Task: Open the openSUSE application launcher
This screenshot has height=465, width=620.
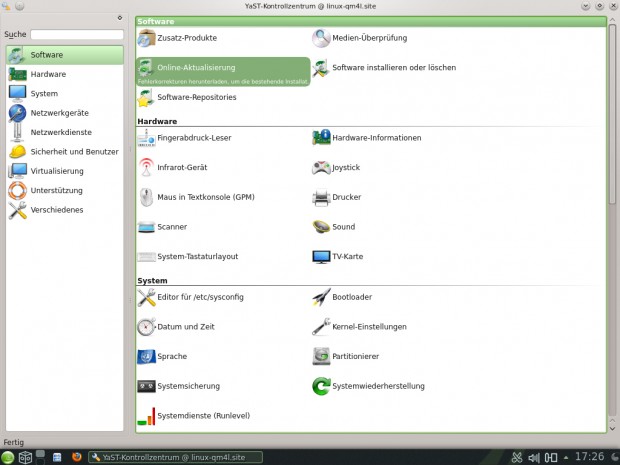Action: (7, 457)
